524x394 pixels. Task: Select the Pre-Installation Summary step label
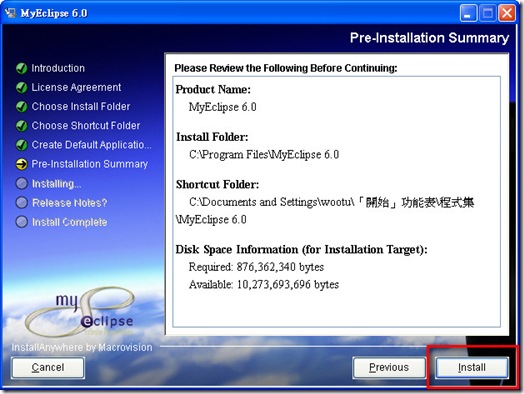pyautogui.click(x=90, y=164)
